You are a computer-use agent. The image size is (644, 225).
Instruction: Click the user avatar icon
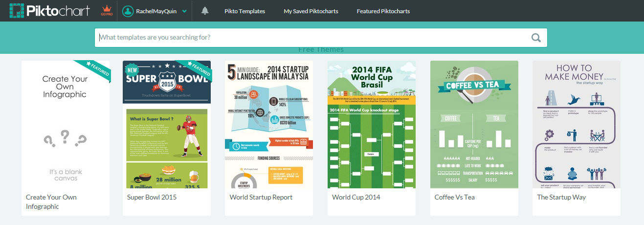pos(128,11)
